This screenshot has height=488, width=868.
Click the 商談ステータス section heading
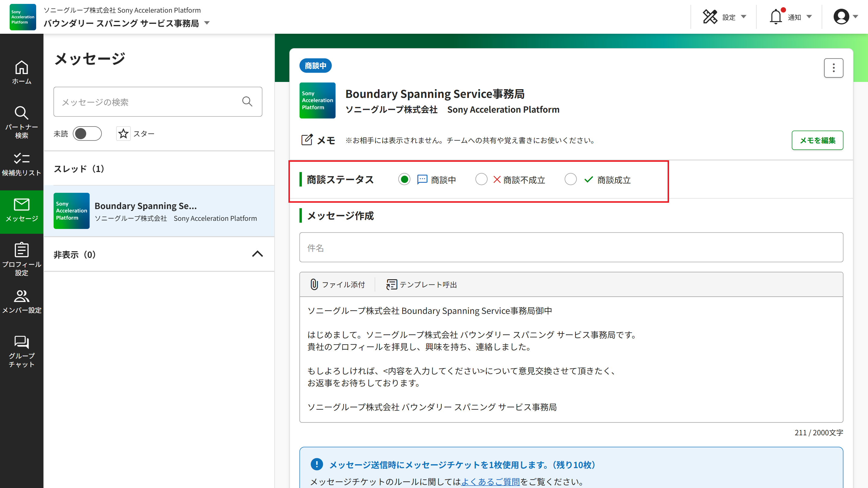pos(340,180)
